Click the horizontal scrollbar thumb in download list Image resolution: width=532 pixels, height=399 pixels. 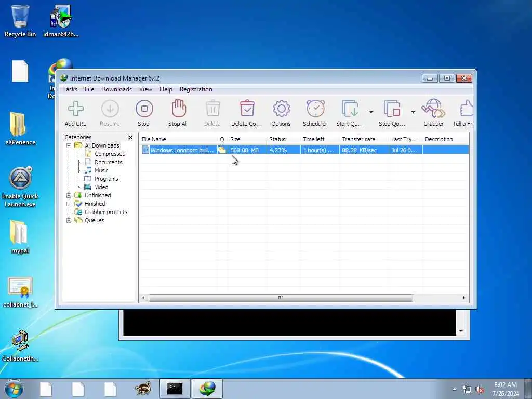[281, 298]
